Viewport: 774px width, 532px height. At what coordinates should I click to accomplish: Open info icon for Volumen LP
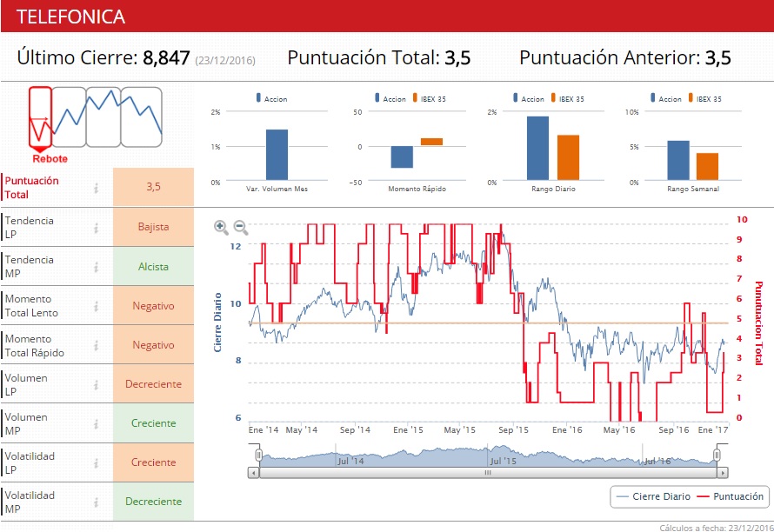point(97,384)
